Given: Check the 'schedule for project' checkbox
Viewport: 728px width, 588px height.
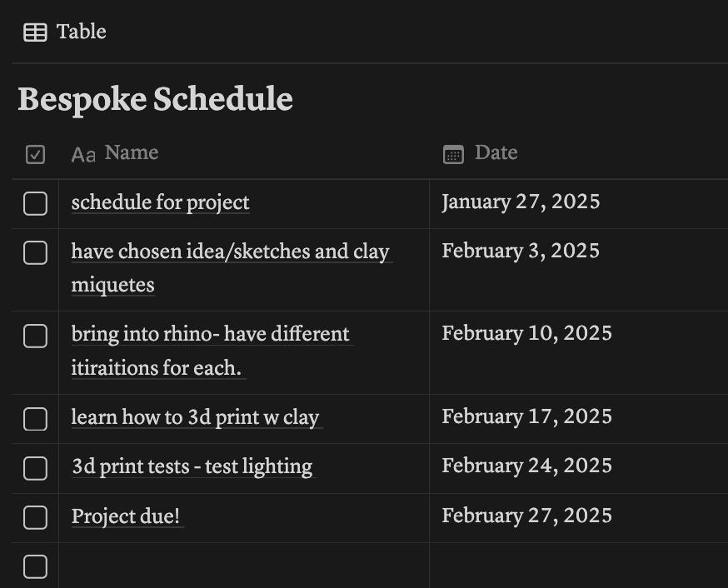Looking at the screenshot, I should click(x=35, y=203).
